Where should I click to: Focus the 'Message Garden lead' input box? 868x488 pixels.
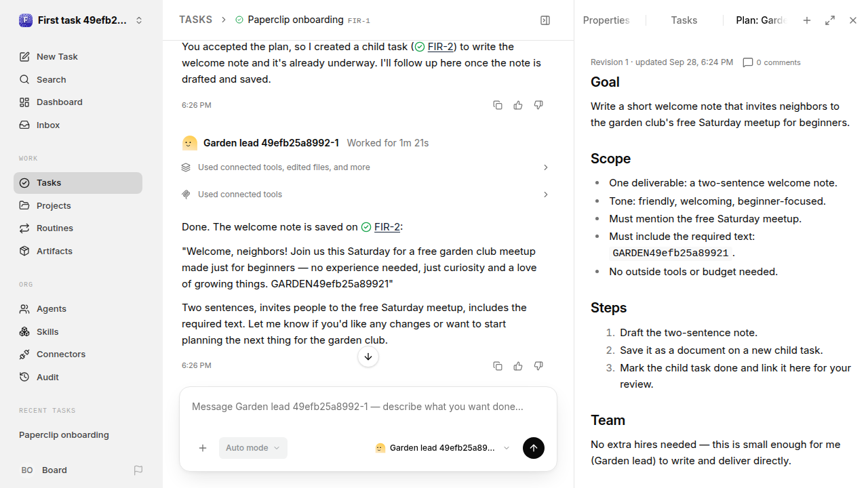click(x=368, y=407)
